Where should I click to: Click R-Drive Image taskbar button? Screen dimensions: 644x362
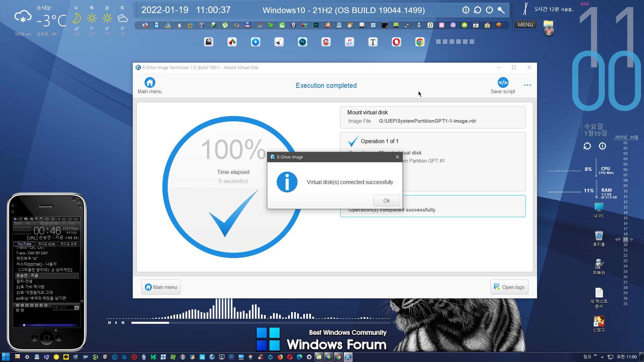(348, 357)
